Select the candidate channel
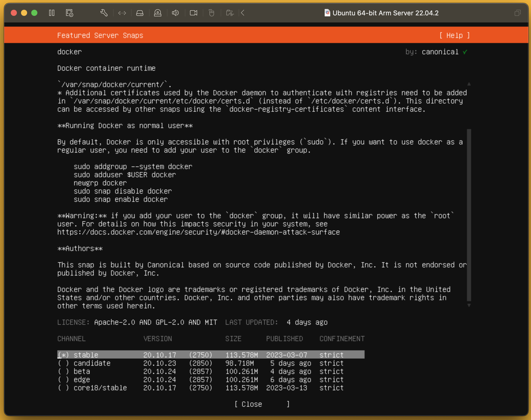The image size is (531, 420). coord(211,363)
